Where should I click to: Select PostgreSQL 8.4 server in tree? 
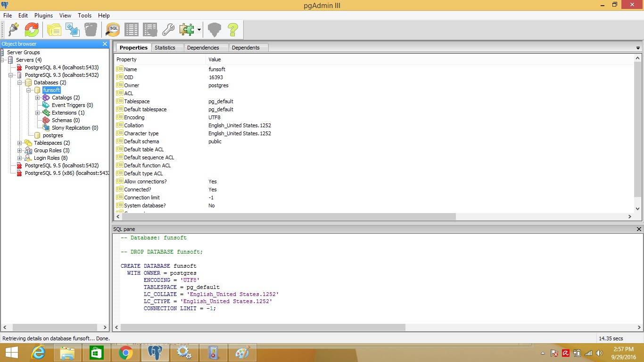(61, 67)
